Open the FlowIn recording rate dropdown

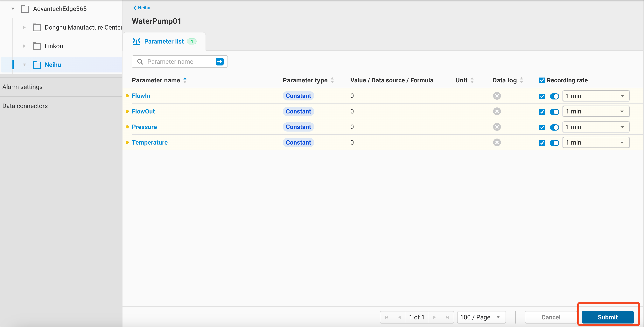tap(596, 96)
